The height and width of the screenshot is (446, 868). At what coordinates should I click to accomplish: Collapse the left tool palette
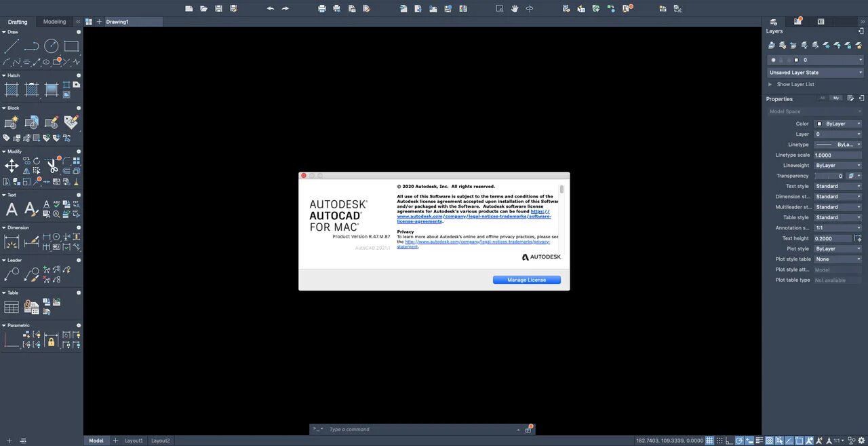[x=78, y=22]
